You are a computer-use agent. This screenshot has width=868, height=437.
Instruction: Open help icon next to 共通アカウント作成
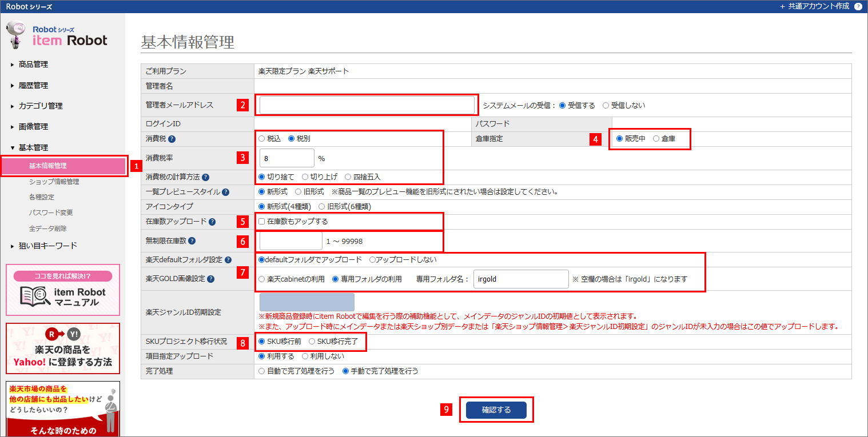click(858, 6)
